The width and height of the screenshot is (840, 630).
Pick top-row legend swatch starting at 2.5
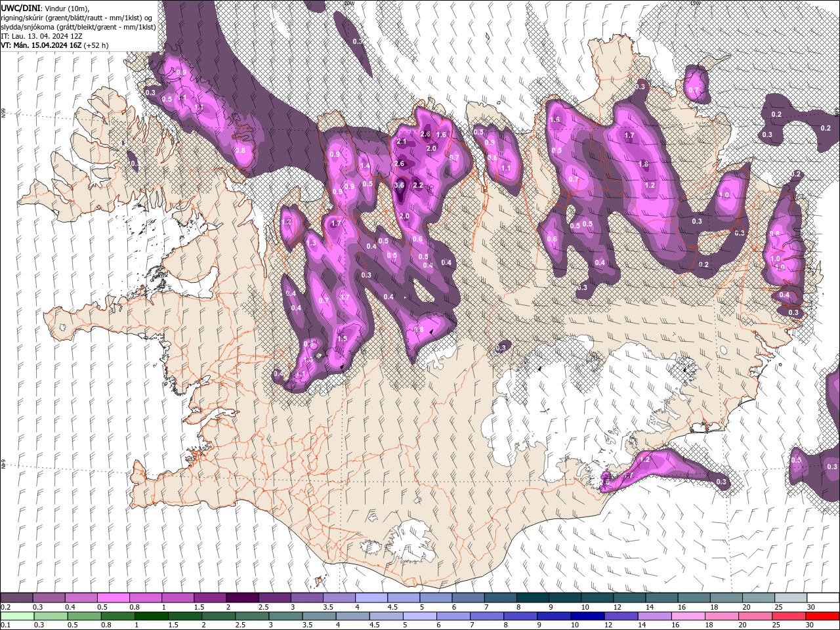tap(275, 598)
